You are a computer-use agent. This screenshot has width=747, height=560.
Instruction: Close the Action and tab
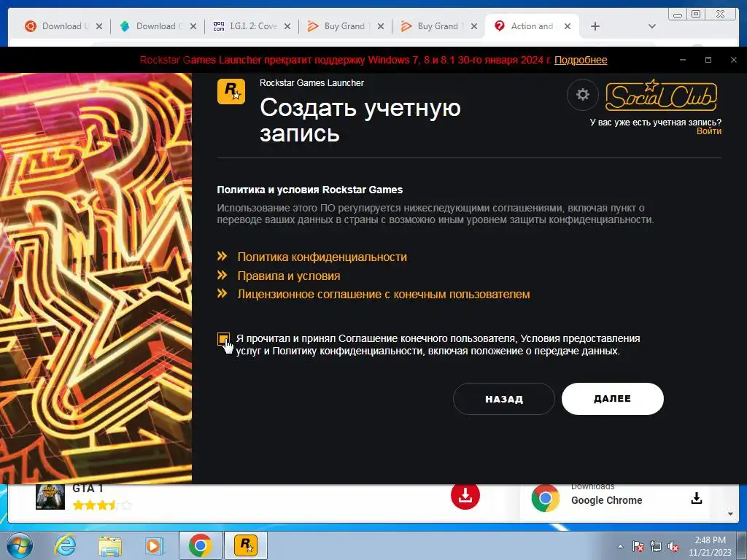[568, 27]
